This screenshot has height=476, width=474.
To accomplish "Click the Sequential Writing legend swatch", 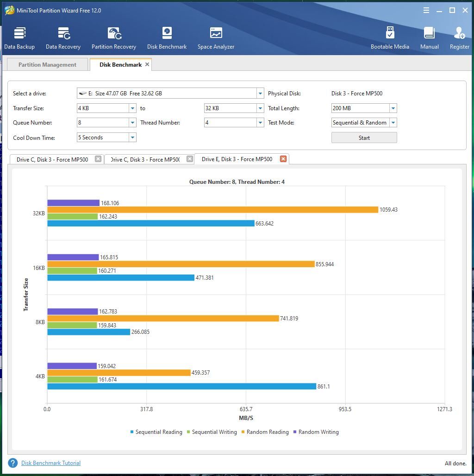I will [188, 432].
